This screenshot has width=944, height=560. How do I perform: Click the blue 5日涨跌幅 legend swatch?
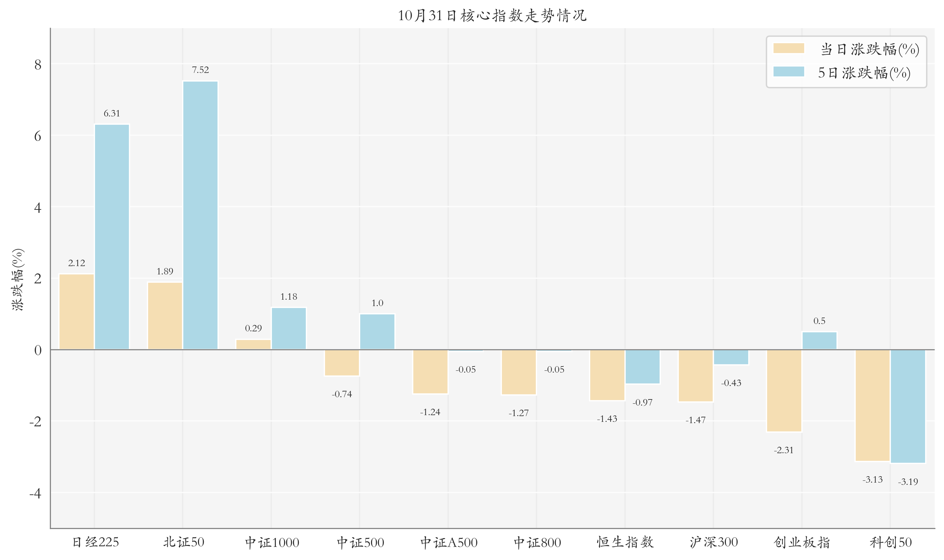pyautogui.click(x=788, y=72)
